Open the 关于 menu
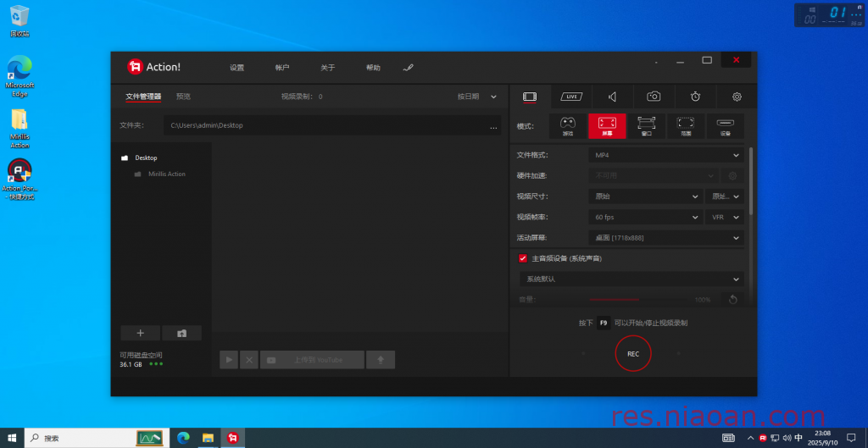This screenshot has height=448, width=868. (x=328, y=68)
